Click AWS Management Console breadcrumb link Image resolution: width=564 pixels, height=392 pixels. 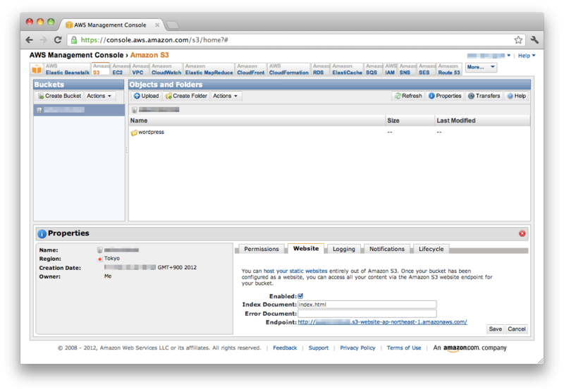pyautogui.click(x=76, y=55)
